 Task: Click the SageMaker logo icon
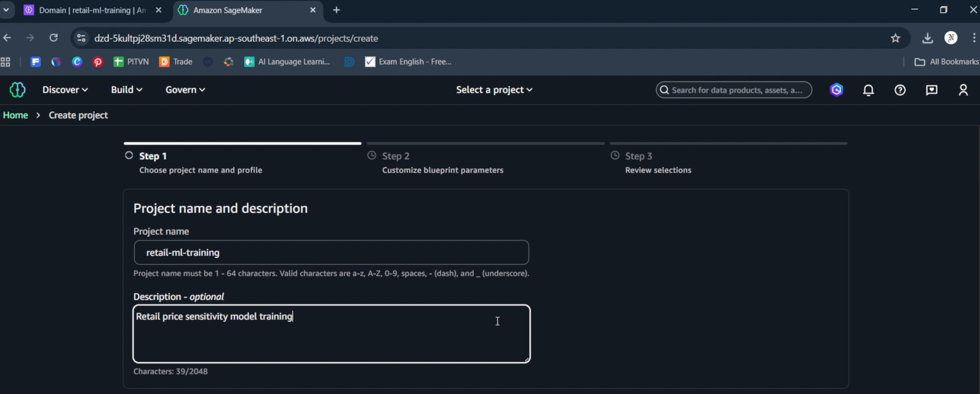coord(17,90)
